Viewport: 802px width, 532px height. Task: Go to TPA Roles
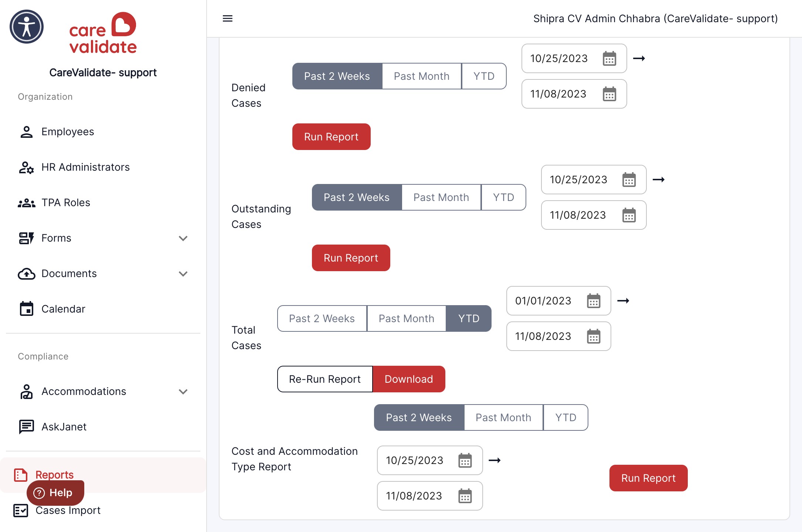(x=103, y=203)
